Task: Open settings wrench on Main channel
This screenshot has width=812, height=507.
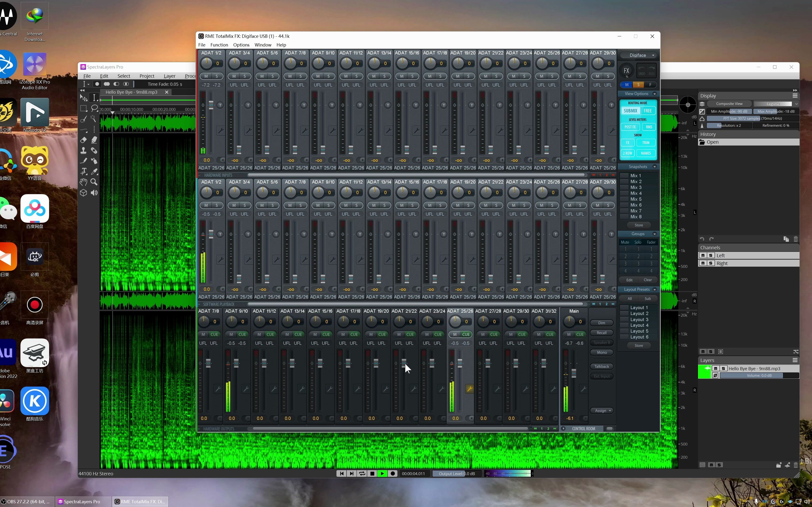Action: coord(583,389)
